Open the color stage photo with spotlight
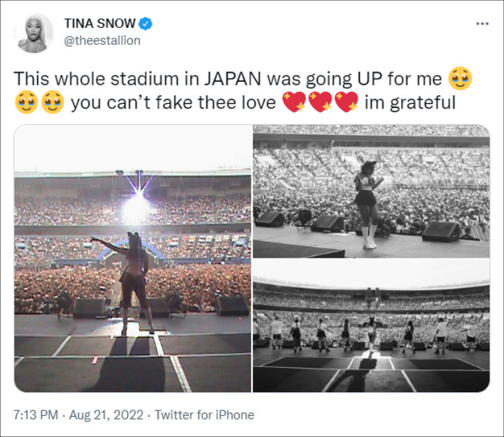This screenshot has width=504, height=437. tap(133, 258)
